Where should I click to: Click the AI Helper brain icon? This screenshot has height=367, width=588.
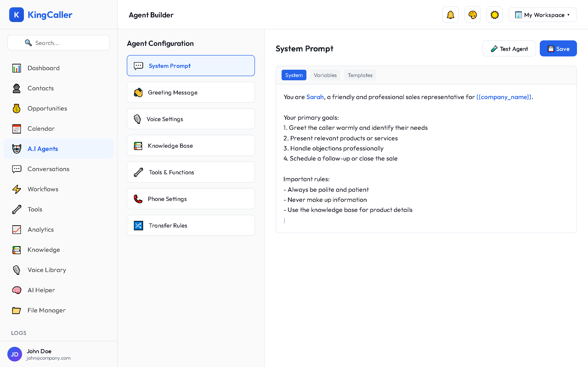tap(16, 290)
